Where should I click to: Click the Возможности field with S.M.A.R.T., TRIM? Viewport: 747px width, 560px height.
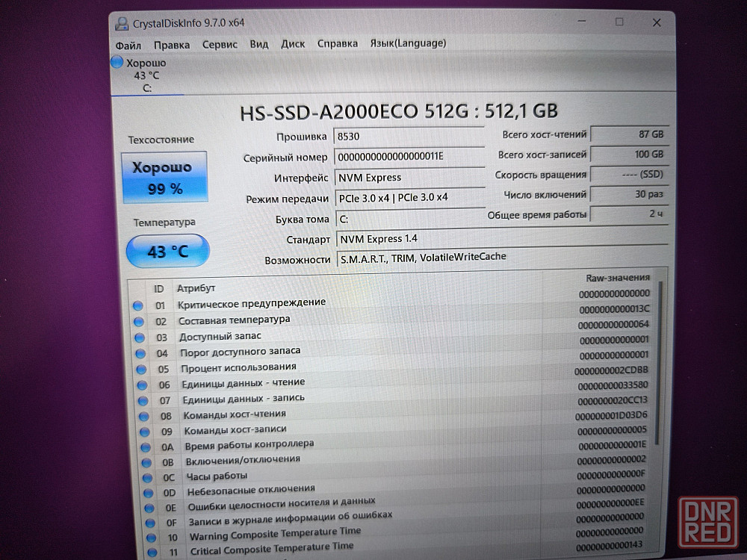503,258
